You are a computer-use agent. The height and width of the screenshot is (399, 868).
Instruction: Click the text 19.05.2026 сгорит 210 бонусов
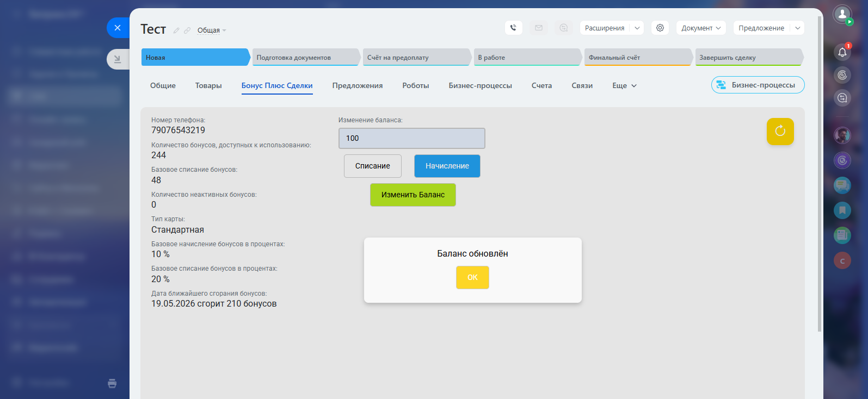click(x=214, y=303)
